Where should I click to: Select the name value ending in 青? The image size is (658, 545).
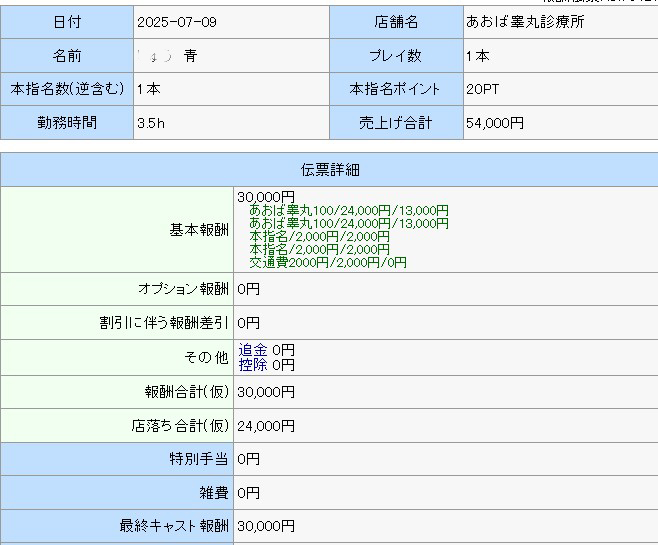click(167, 55)
